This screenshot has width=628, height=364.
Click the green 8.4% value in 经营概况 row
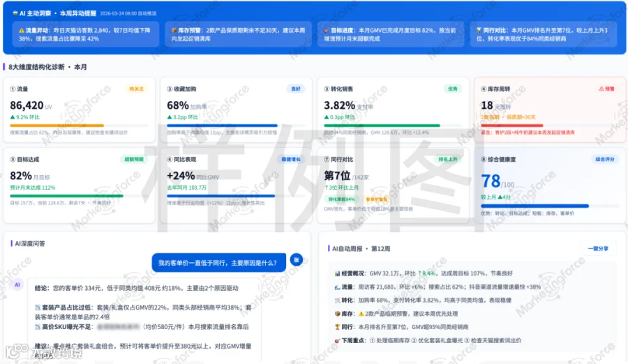click(427, 273)
